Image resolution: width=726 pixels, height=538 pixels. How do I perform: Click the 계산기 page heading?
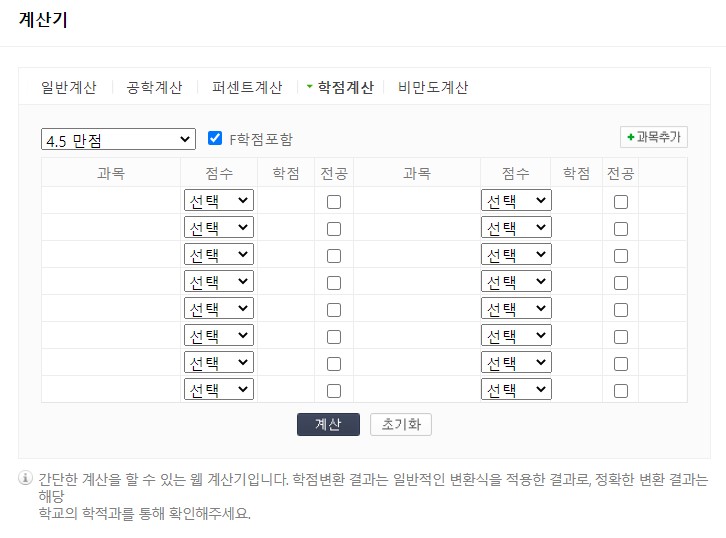coord(43,20)
